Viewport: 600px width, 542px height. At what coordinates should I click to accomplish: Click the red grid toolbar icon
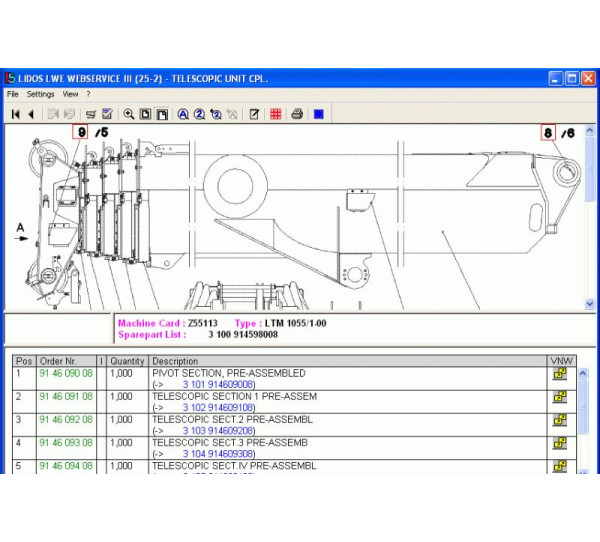point(275,114)
